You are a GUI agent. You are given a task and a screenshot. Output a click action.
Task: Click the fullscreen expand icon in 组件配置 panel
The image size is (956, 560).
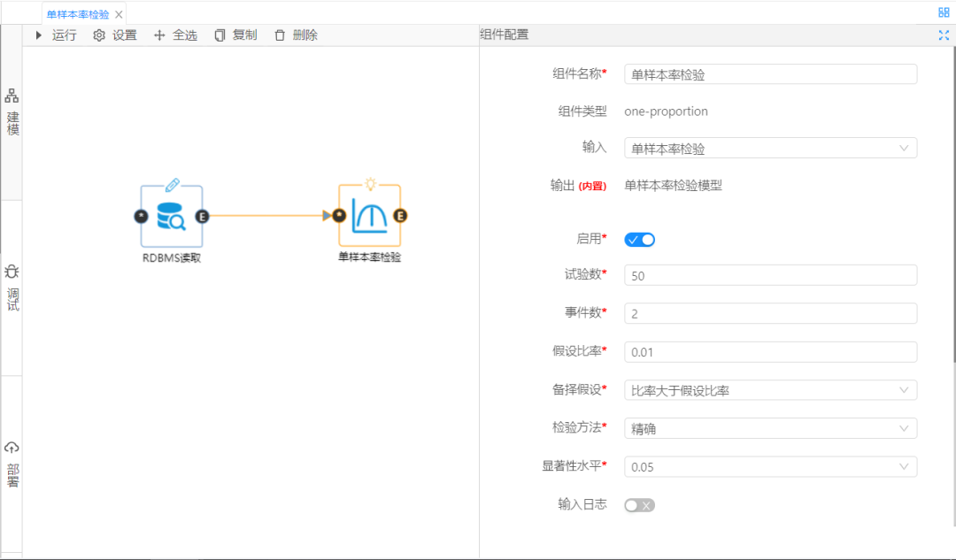[x=943, y=35]
